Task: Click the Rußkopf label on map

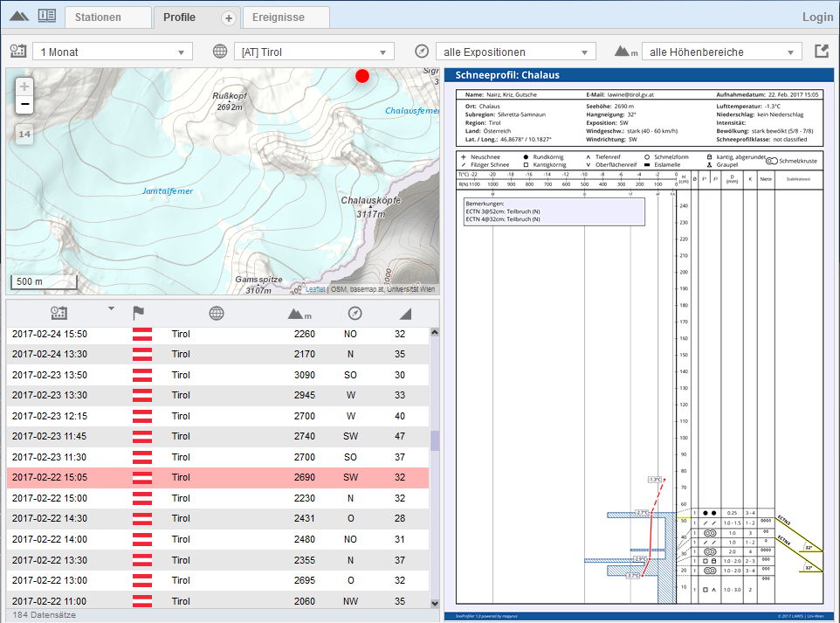Action: pyautogui.click(x=230, y=96)
